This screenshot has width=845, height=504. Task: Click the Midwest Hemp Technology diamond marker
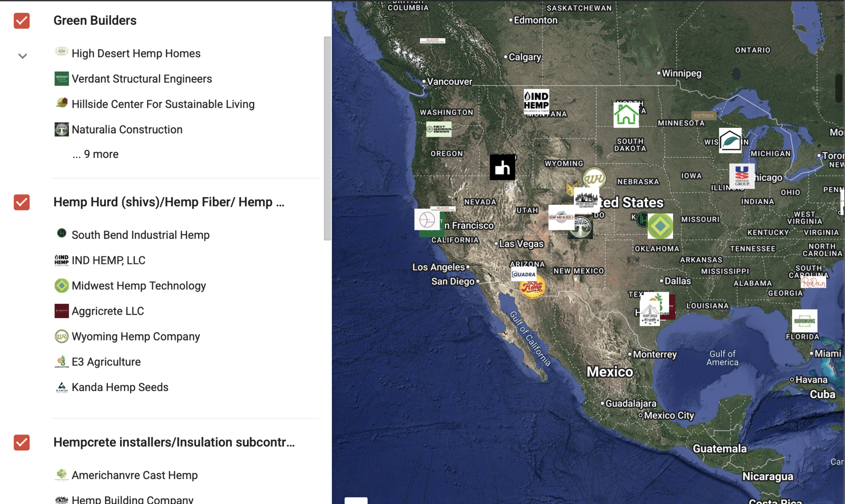660,226
